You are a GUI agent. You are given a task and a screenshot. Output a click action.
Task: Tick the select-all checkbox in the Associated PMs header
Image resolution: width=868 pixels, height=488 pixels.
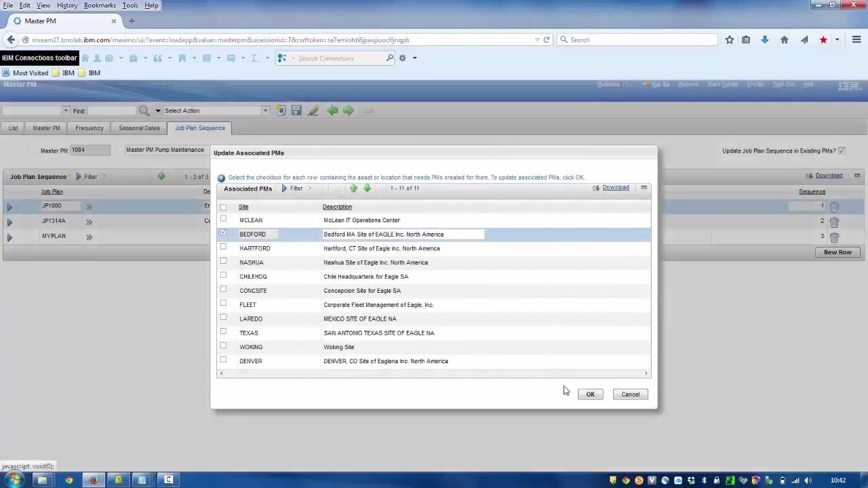click(x=223, y=207)
